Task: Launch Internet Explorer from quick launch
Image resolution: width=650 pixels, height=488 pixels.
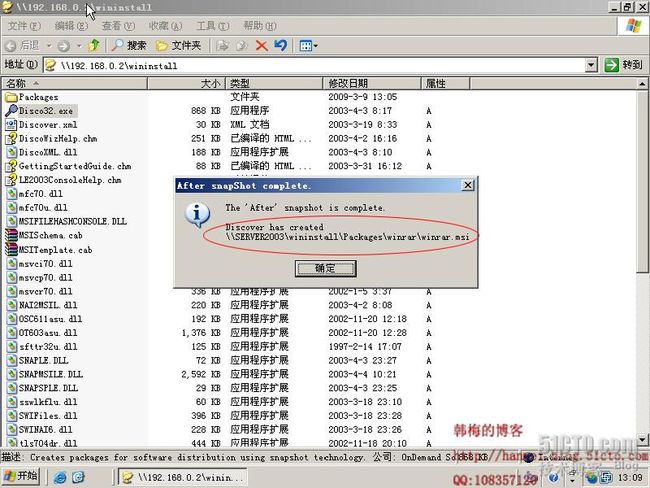Action: point(60,477)
